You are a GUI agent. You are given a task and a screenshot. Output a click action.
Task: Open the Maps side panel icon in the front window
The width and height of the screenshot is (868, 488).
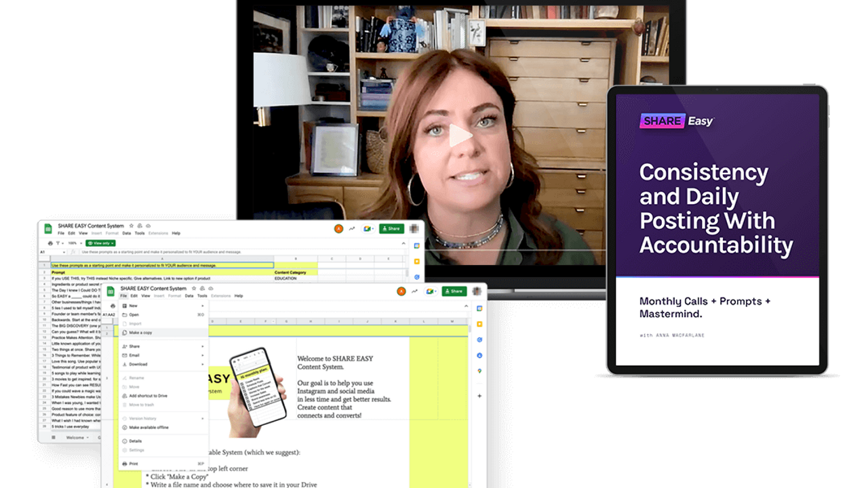(479, 371)
